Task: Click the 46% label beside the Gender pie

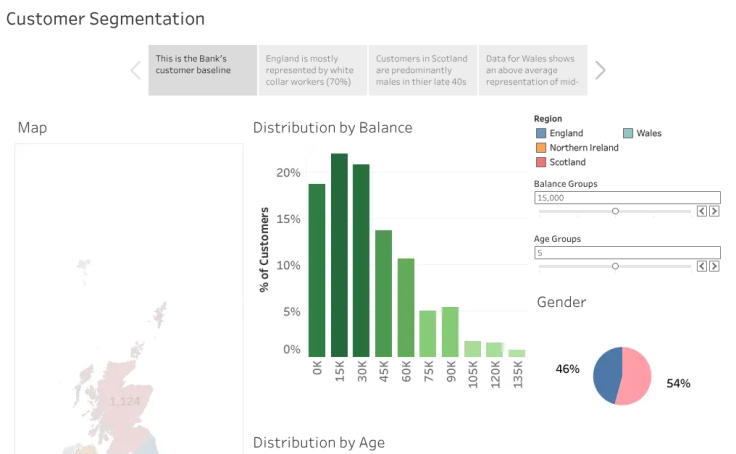Action: pyautogui.click(x=567, y=369)
